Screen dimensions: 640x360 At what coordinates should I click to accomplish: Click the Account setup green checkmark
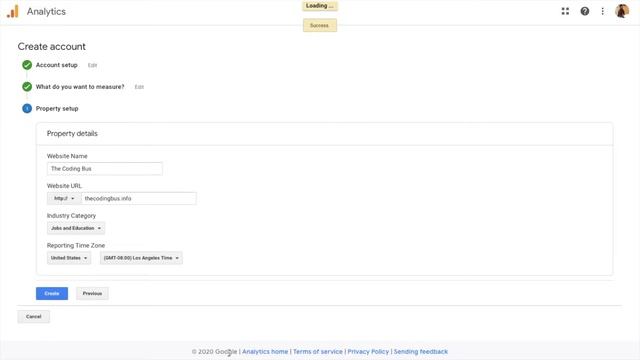(x=27, y=65)
